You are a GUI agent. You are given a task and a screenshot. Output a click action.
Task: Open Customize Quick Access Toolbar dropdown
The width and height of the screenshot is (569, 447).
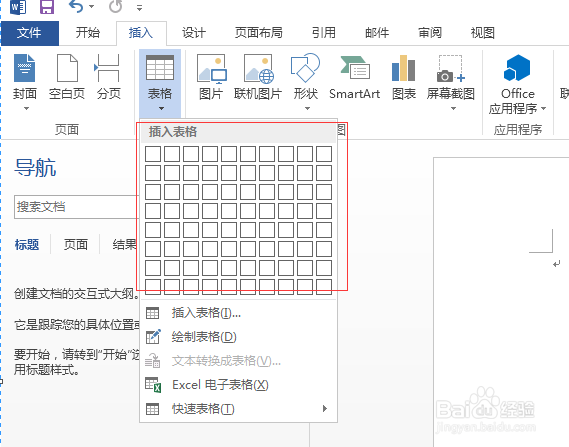coord(139,7)
